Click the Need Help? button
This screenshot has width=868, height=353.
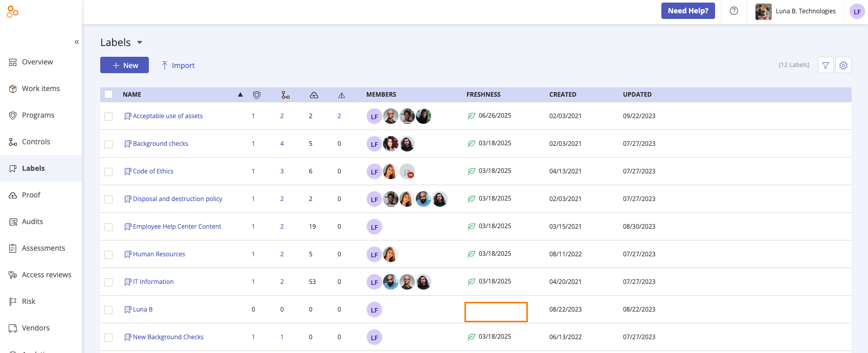688,11
